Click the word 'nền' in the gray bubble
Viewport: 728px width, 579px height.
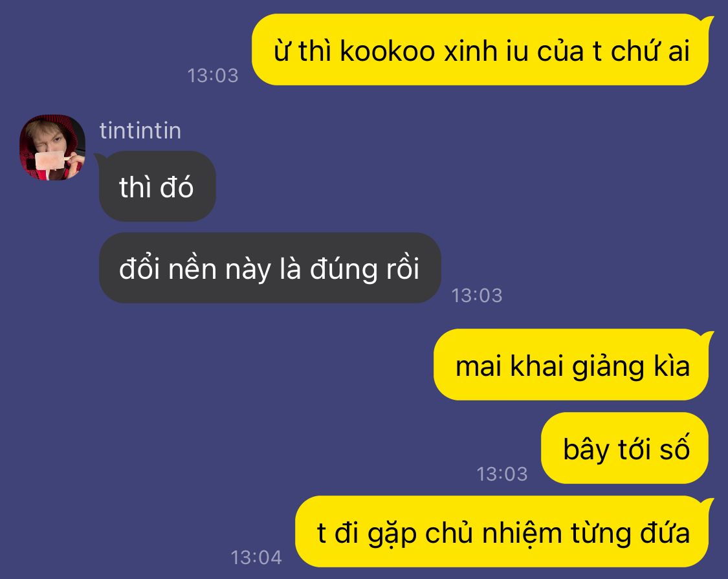[192, 268]
